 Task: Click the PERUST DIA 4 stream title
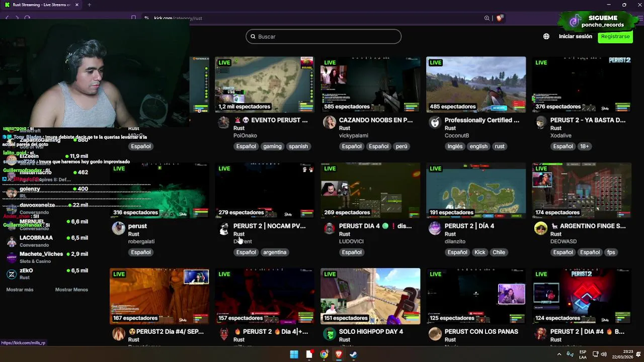[x=375, y=226]
